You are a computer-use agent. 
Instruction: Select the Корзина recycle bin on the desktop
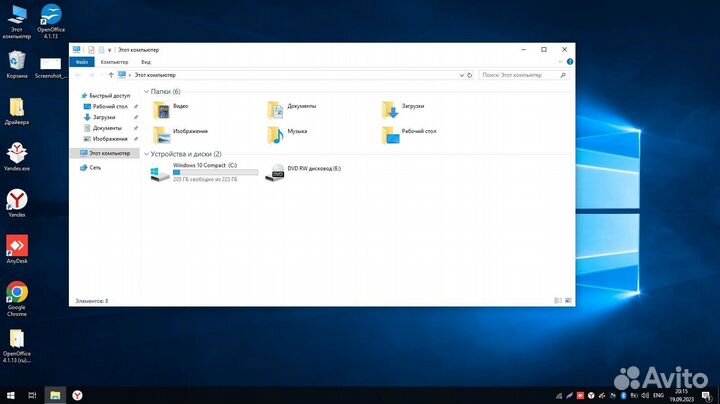point(17,65)
